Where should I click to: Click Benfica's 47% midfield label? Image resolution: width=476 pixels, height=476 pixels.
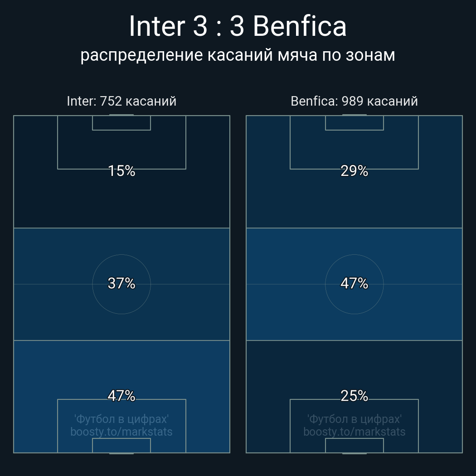(x=354, y=283)
